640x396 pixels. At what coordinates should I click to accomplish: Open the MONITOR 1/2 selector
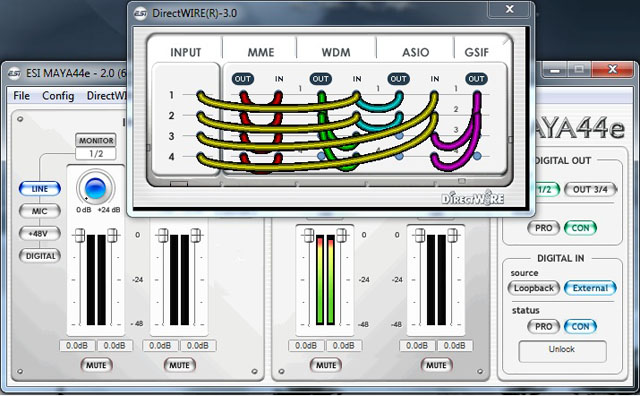(96, 154)
